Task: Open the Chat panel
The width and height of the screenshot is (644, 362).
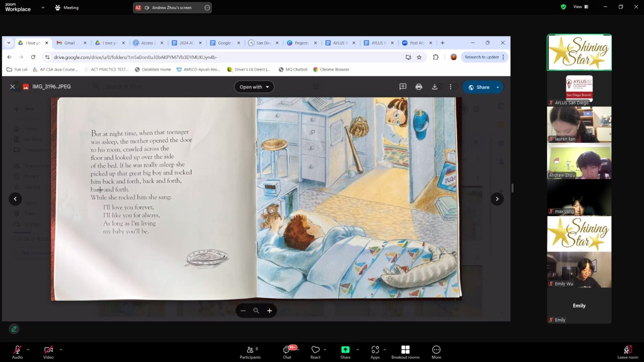Action: point(287,352)
